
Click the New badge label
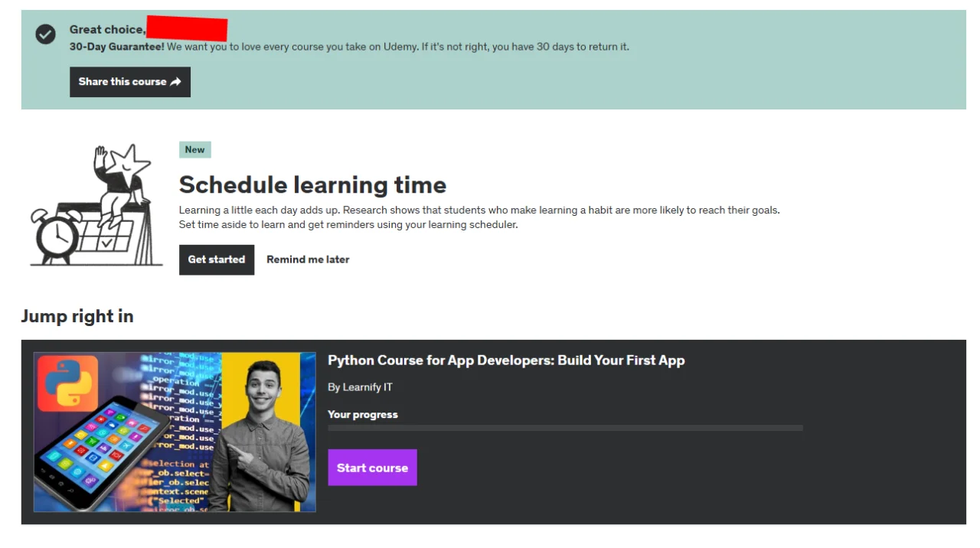(x=195, y=150)
